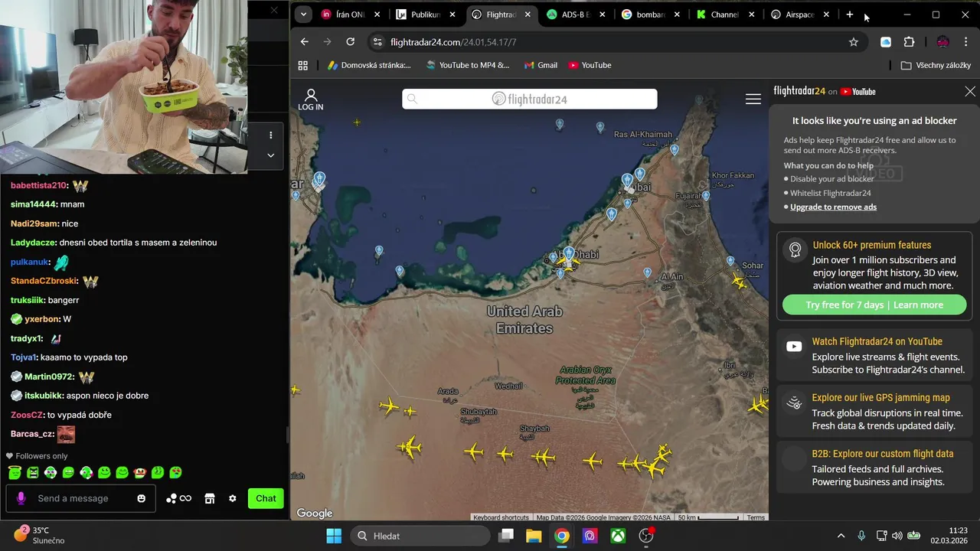Viewport: 980px width, 551px height.
Task: Bookmark this page with star icon
Action: (854, 42)
